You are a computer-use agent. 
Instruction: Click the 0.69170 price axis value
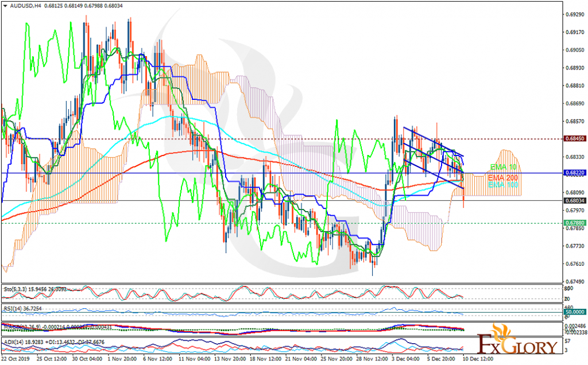coord(575,32)
